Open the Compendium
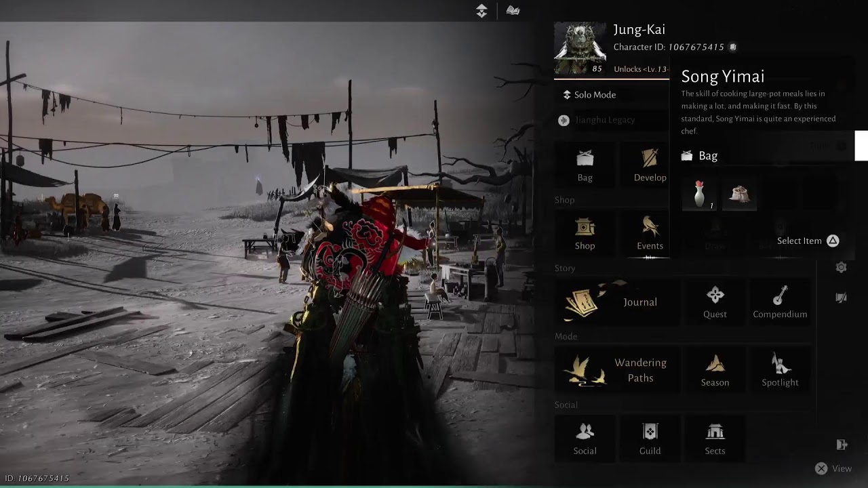This screenshot has height=488, width=868. pyautogui.click(x=780, y=302)
